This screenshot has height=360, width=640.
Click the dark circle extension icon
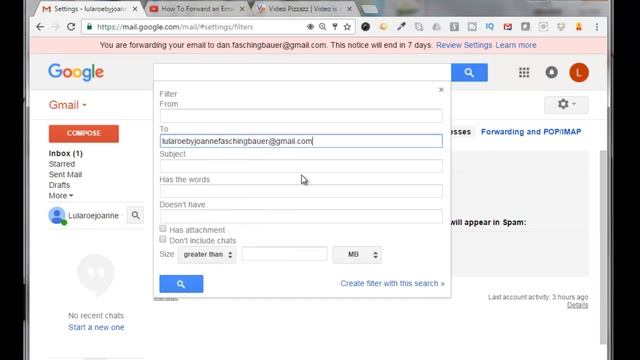(365, 27)
